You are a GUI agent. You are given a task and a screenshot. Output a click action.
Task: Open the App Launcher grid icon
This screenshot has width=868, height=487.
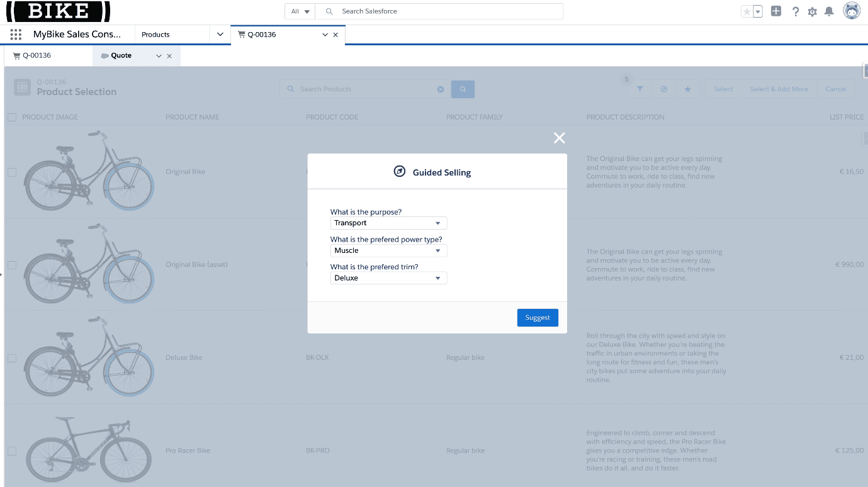click(16, 35)
